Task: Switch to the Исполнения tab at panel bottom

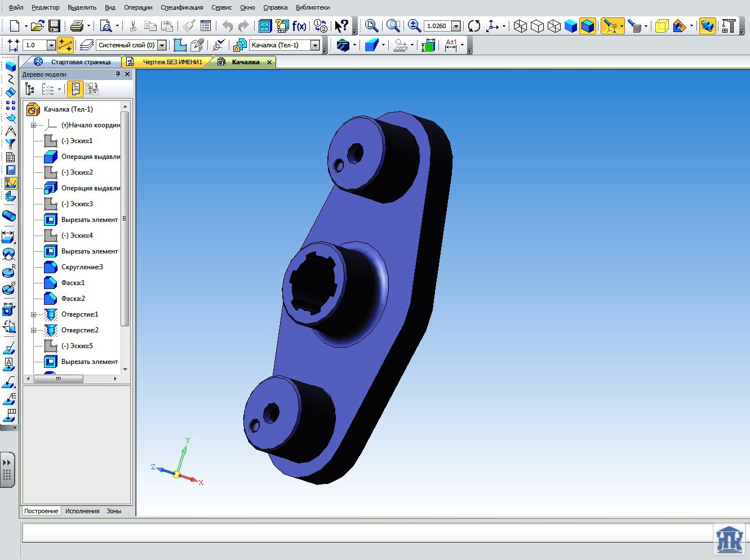Action: pos(82,511)
